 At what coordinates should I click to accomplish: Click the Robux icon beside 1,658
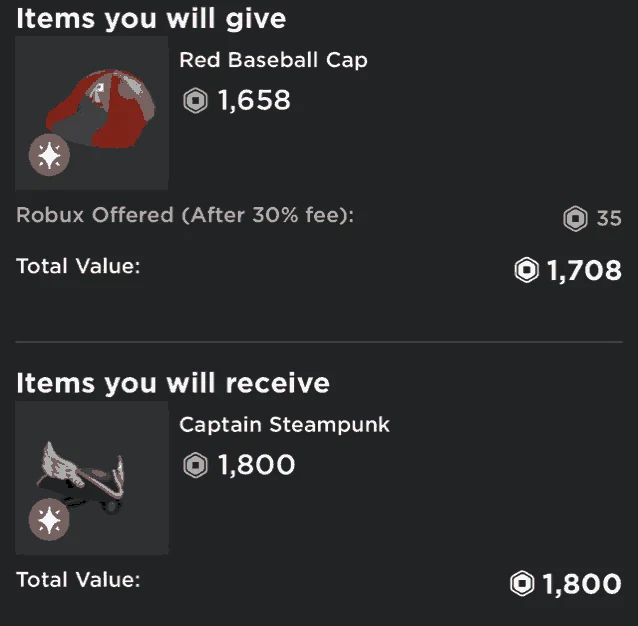click(195, 100)
